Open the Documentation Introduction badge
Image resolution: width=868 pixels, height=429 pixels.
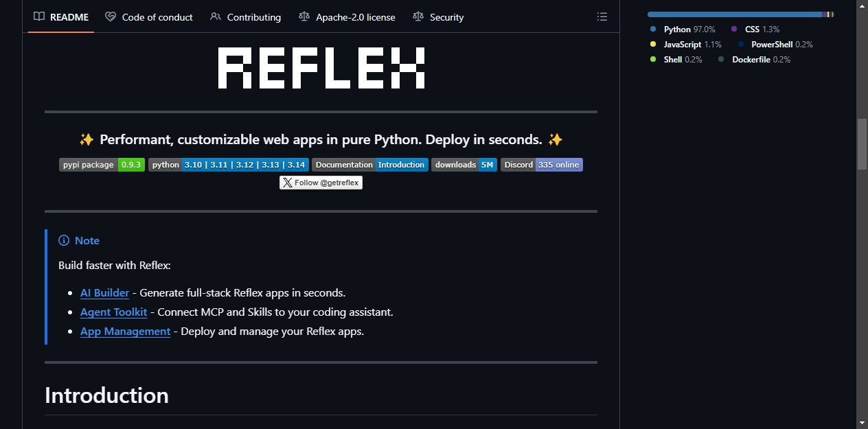[x=370, y=165]
